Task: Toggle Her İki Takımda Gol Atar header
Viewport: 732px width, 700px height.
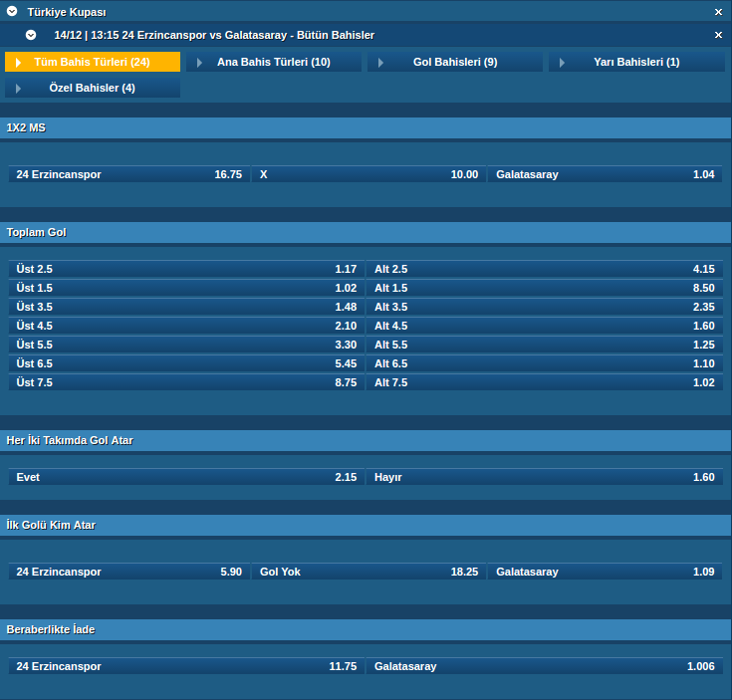Action: point(366,440)
